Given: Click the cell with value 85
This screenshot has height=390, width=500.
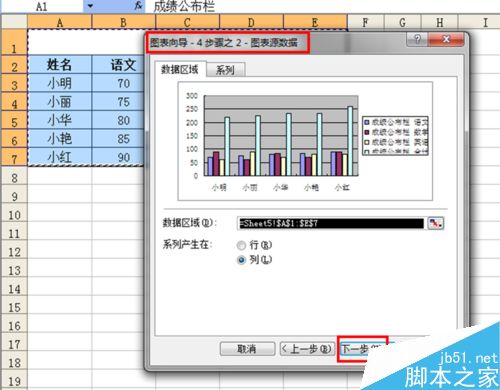Looking at the screenshot, I should pyautogui.click(x=119, y=139).
